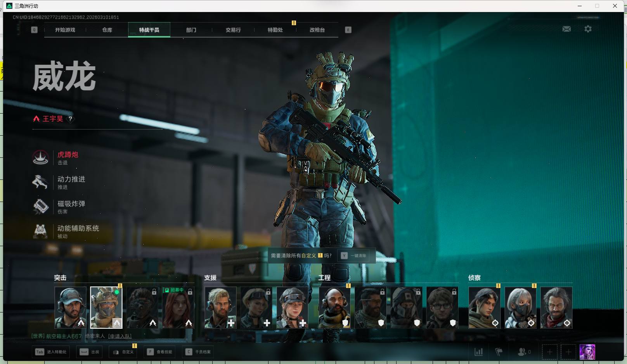Image resolution: width=627 pixels, height=364 pixels.
Task: Click the 进入特勤处 button
Action: click(x=51, y=352)
